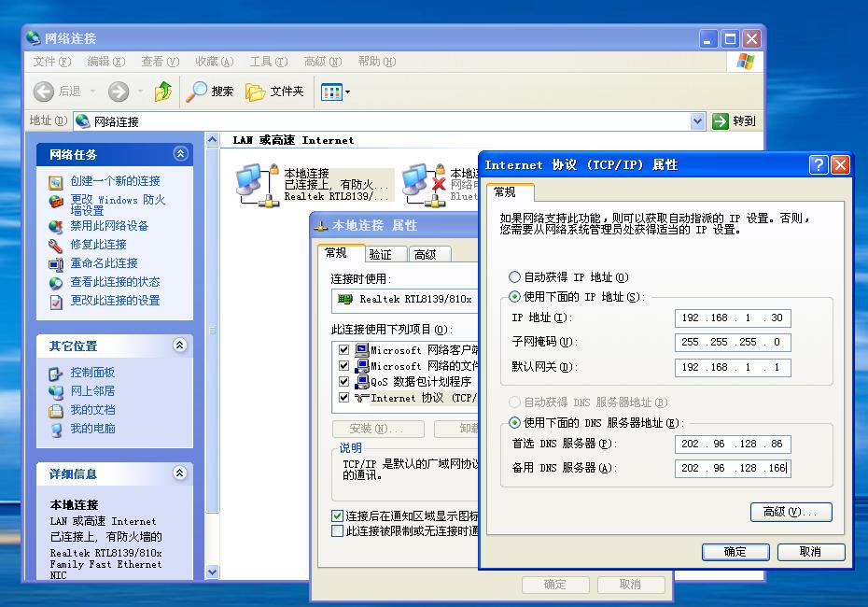Select 自动获得 IP 地址 radio button
The height and width of the screenshot is (607, 868).
[x=514, y=277]
